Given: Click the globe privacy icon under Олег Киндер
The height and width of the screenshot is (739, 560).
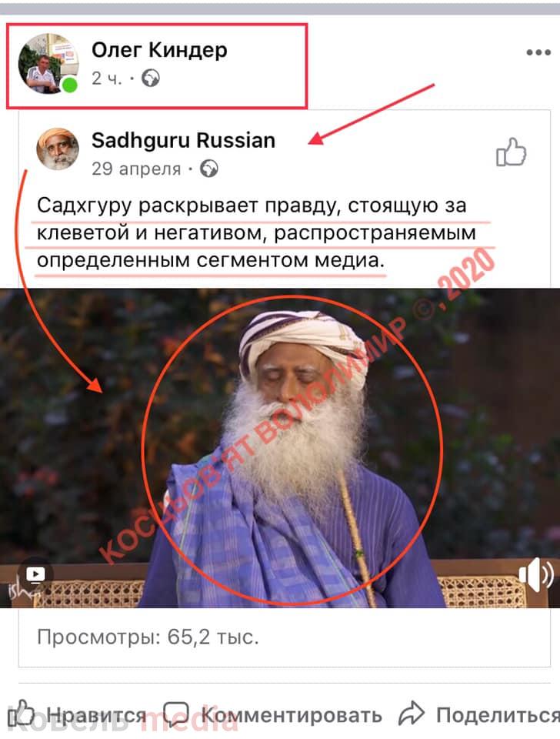Looking at the screenshot, I should point(151,79).
